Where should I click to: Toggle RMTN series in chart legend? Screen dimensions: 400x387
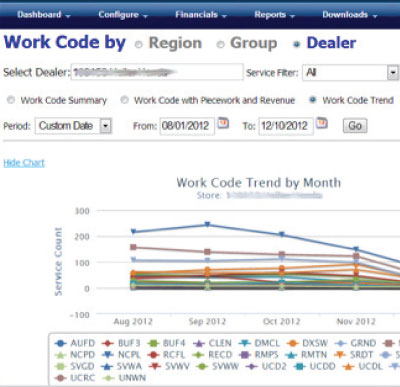point(306,355)
